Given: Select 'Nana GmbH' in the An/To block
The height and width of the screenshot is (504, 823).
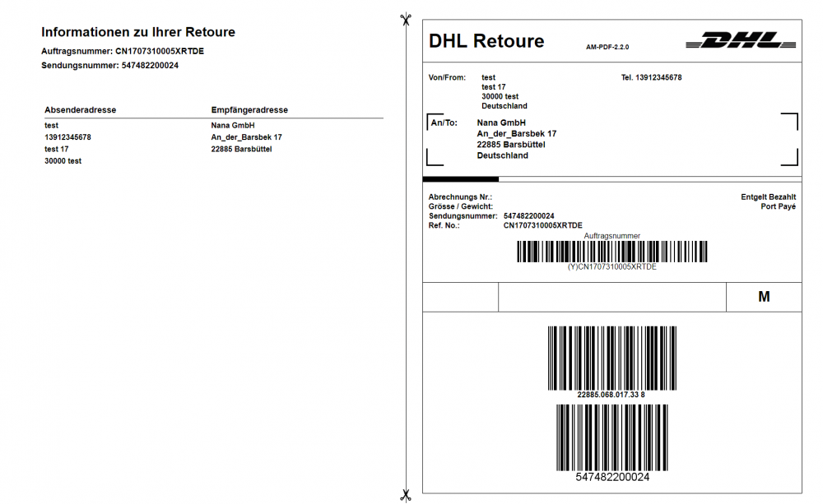Looking at the screenshot, I should pos(501,123).
